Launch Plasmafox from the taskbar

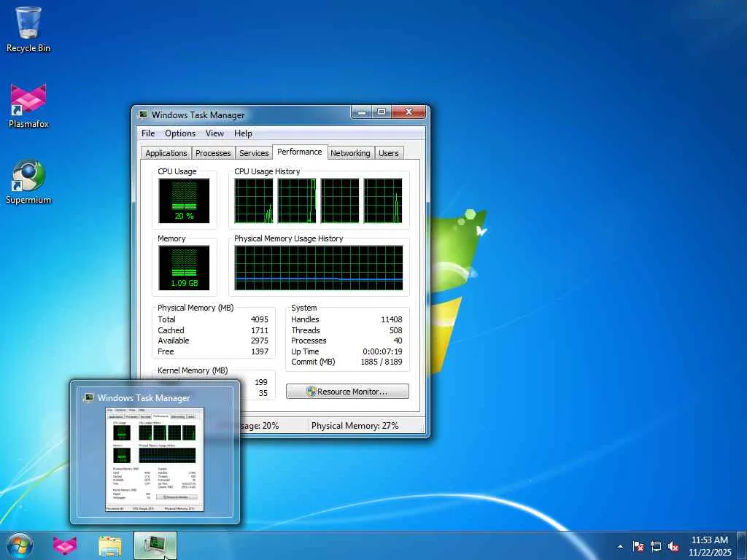[65, 545]
